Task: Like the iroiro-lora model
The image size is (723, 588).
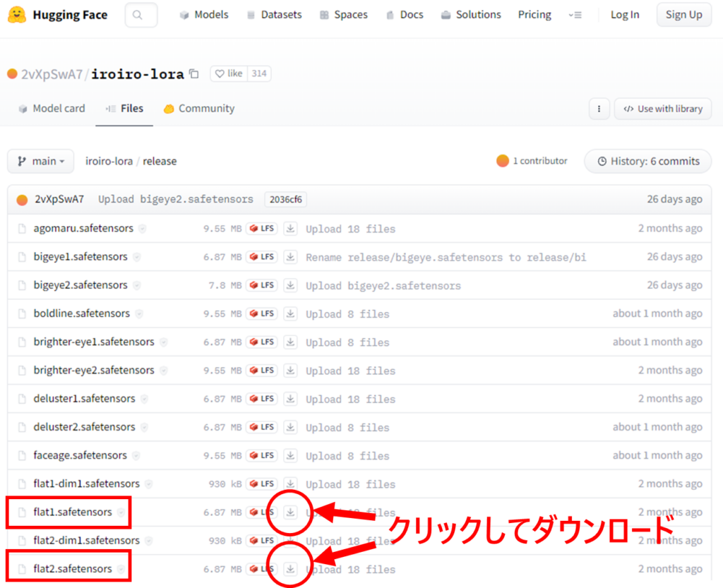Action: click(x=229, y=73)
